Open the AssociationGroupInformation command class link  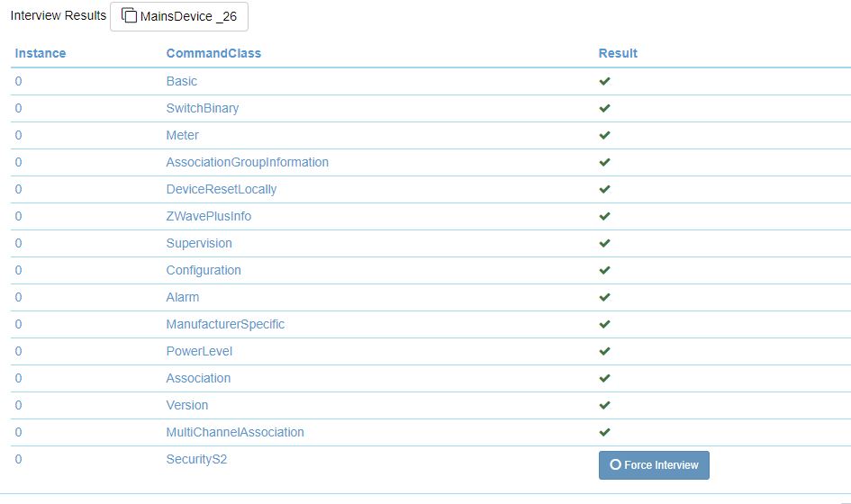click(247, 162)
